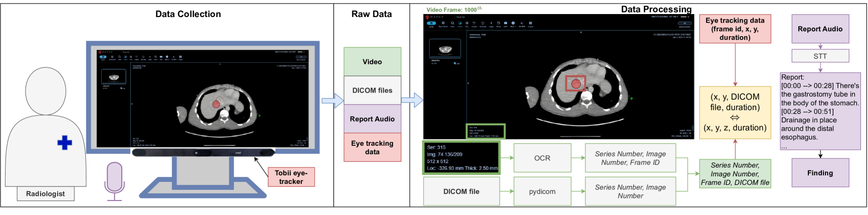The width and height of the screenshot is (868, 215).
Task: Open 2D MPR mode in large viewer
Action: pyautogui.click(x=522, y=23)
